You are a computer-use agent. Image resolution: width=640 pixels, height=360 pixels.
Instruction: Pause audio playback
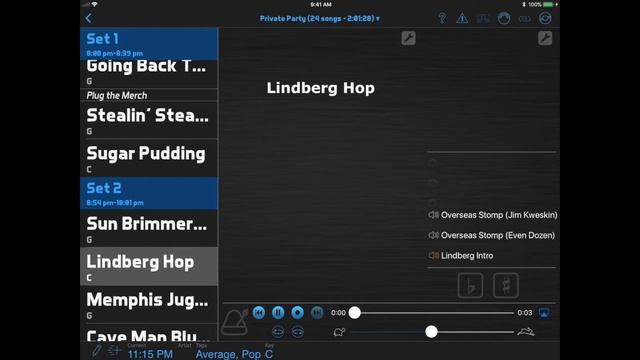(278, 313)
